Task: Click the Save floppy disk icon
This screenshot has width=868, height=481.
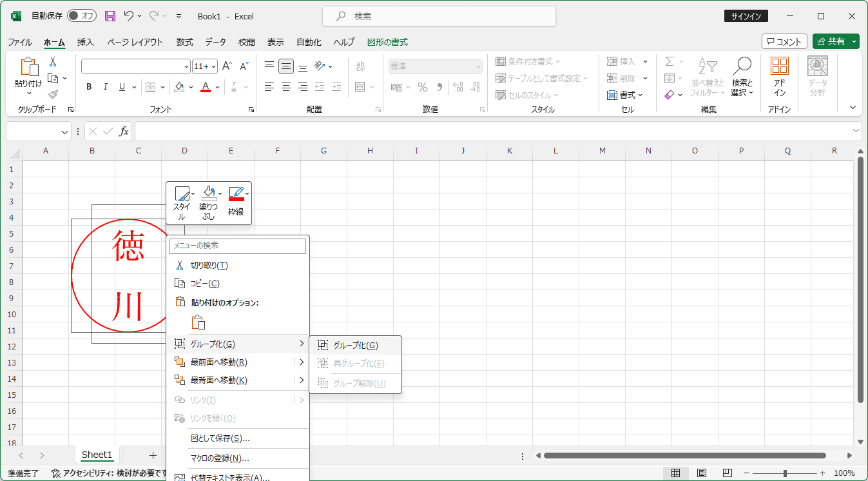Action: [x=110, y=16]
